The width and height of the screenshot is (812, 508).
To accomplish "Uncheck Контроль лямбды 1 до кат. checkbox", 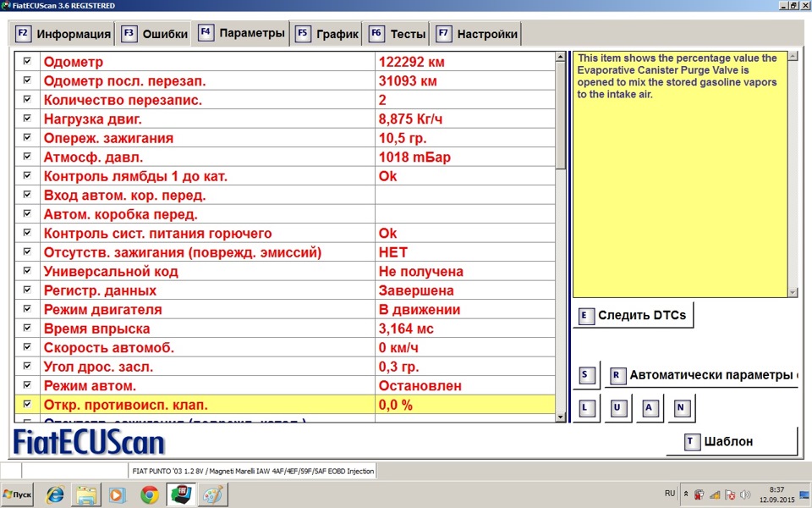I will point(27,176).
